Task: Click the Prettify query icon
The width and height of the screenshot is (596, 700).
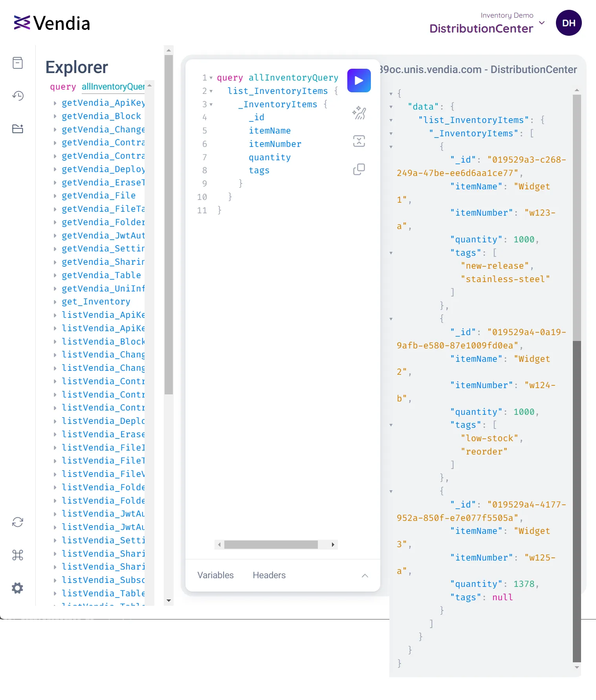Action: click(359, 113)
